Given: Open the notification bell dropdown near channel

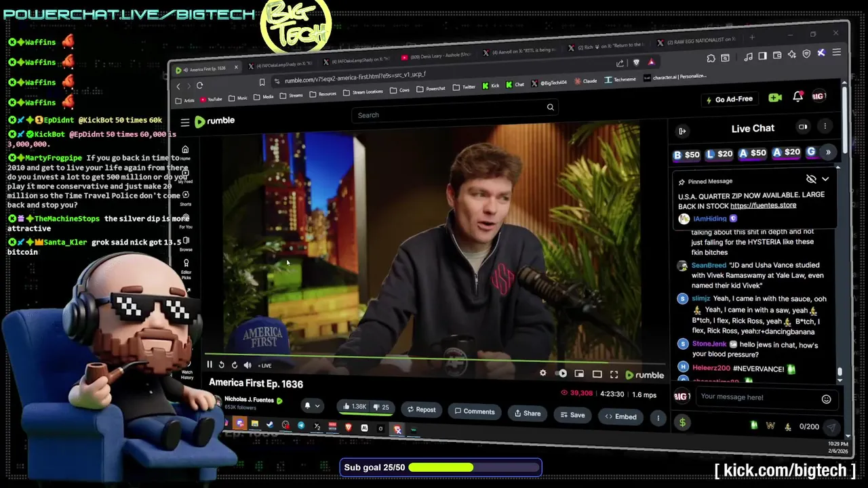Looking at the screenshot, I should pyautogui.click(x=311, y=406).
